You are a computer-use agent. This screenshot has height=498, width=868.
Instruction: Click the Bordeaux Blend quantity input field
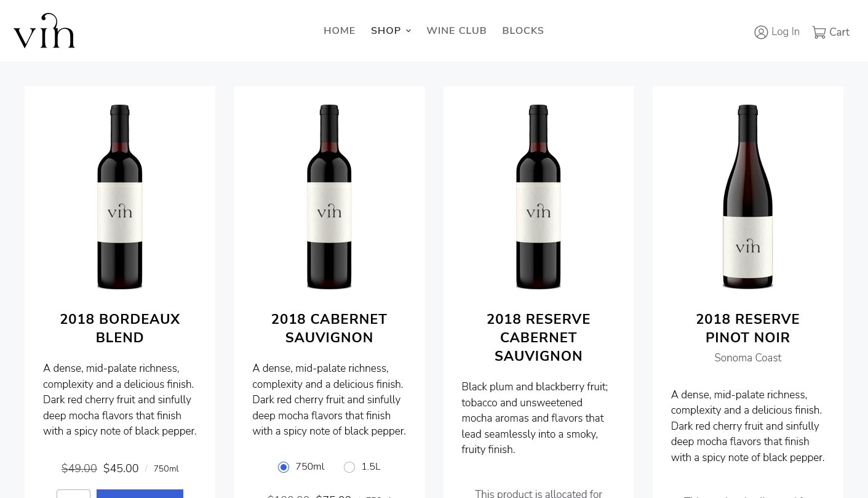tap(73, 494)
